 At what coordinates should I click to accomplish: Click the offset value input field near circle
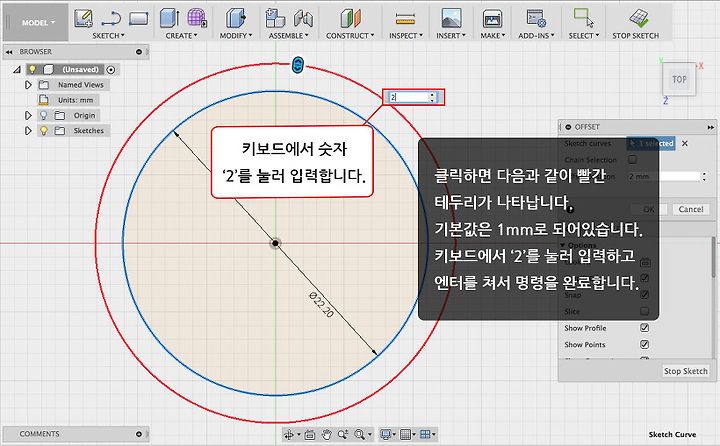coord(409,97)
